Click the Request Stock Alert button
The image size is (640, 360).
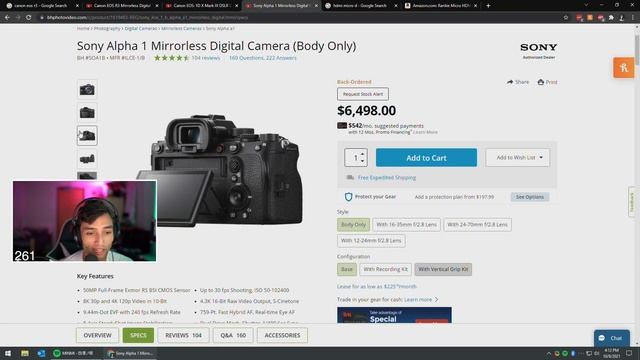(363, 94)
